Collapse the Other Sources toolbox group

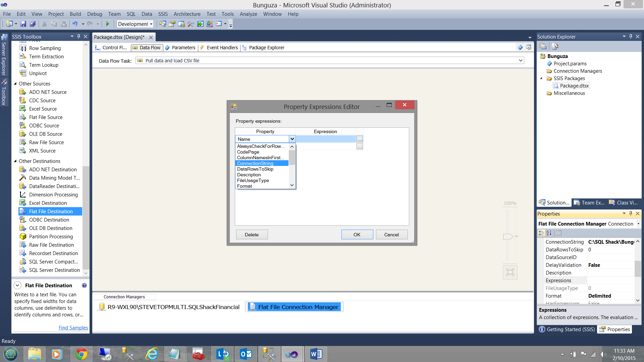pyautogui.click(x=15, y=84)
